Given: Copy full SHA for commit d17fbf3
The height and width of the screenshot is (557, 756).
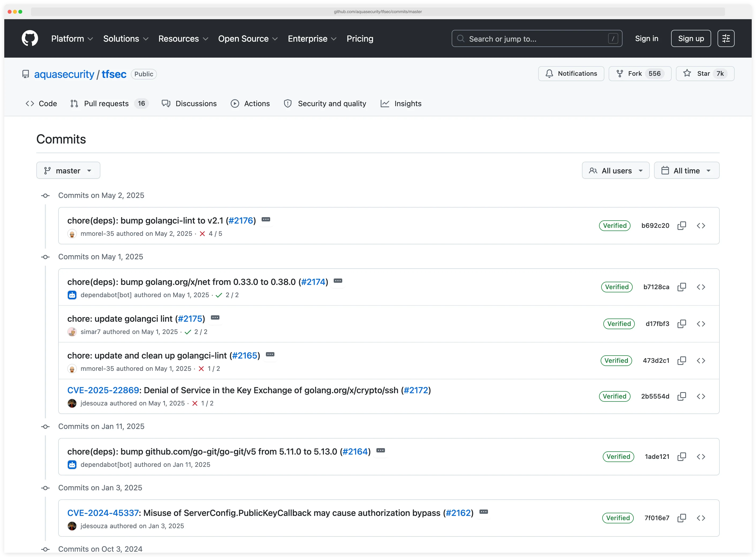Looking at the screenshot, I should point(682,324).
